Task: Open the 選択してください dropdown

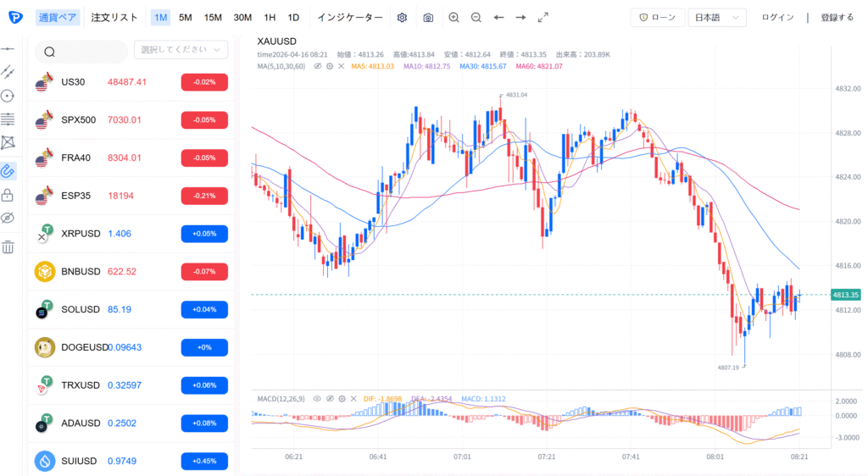Action: 181,50
